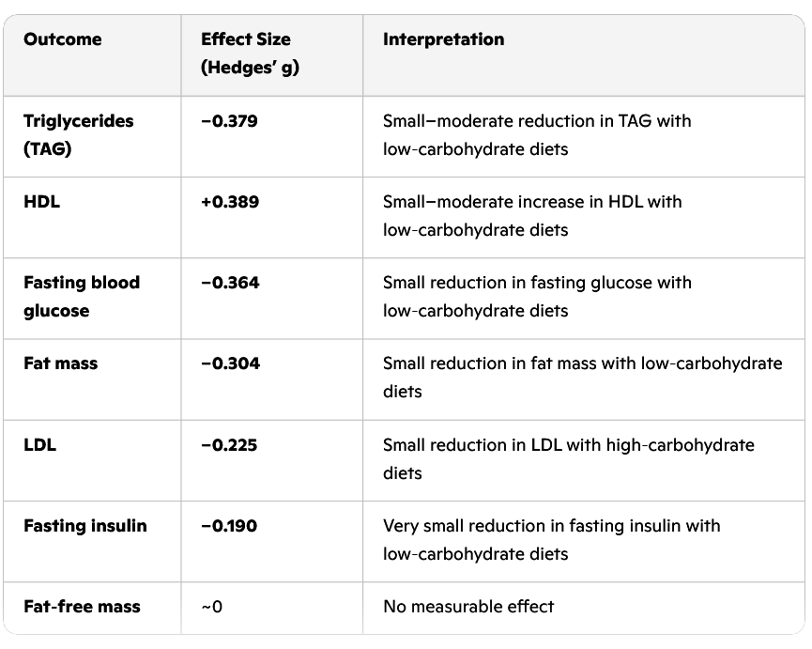
Task: Click the 'No measurable effect' interpretation text
Action: 468,606
